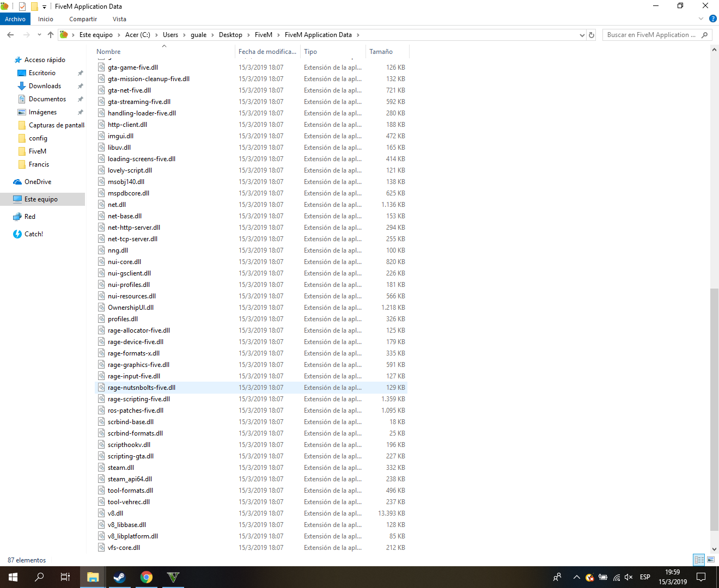This screenshot has width=719, height=588.
Task: Open taskbar search magnifier
Action: (39, 577)
